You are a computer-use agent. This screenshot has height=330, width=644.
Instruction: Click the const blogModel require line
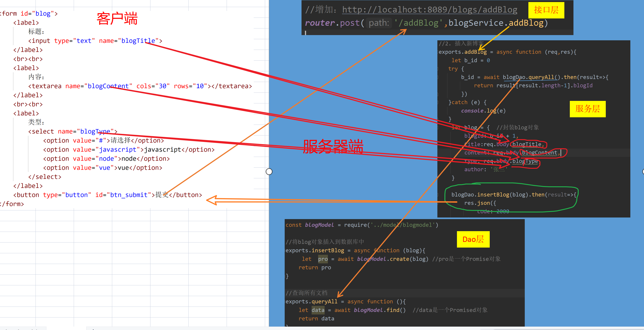pyautogui.click(x=362, y=225)
